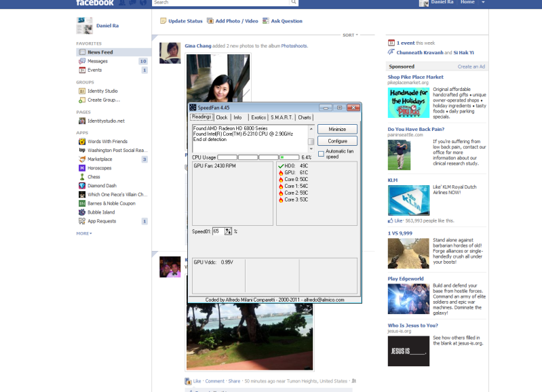Expand the MORE list in the sidebar
The width and height of the screenshot is (542, 392).
84,234
